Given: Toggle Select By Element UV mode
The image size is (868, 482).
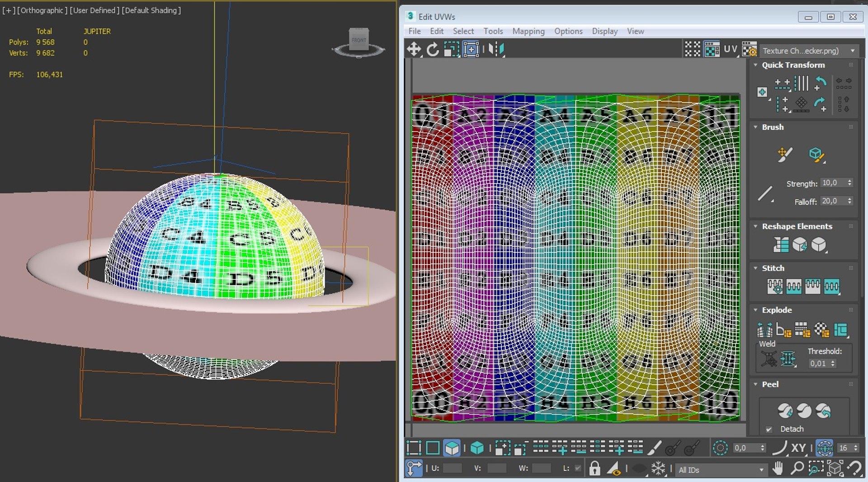Looking at the screenshot, I should click(477, 448).
